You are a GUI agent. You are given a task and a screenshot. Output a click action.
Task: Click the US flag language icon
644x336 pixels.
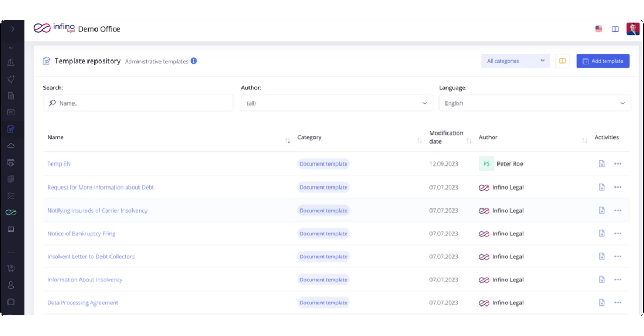tap(598, 29)
